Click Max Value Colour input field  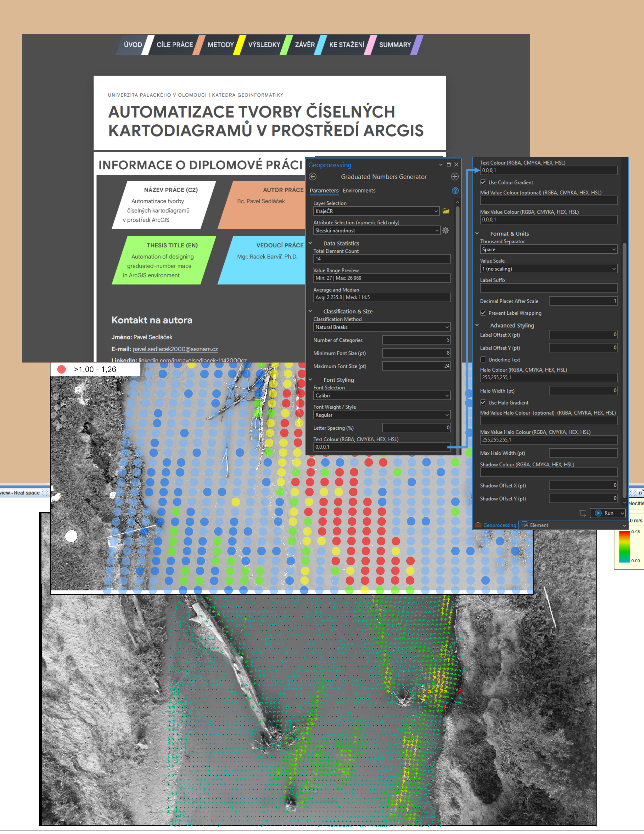(549, 220)
